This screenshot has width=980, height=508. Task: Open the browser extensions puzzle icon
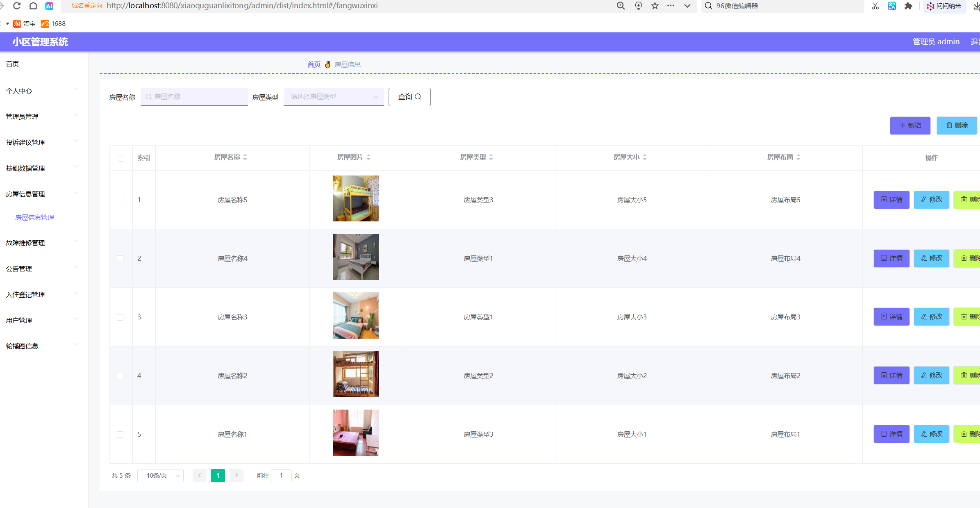click(x=908, y=6)
